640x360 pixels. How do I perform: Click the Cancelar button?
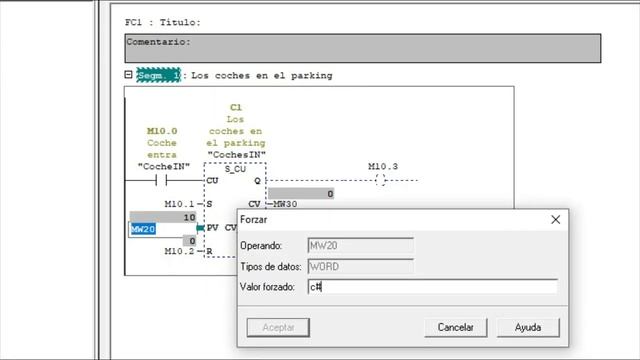coord(456,327)
